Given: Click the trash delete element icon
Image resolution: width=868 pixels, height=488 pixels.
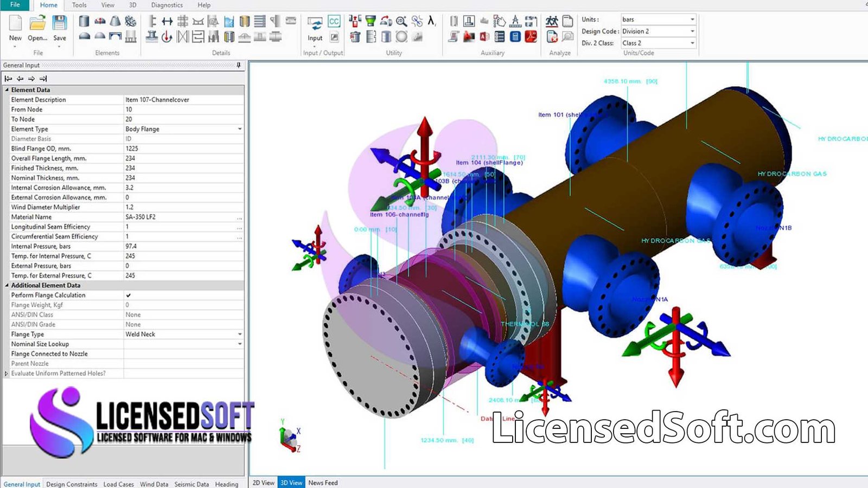Looking at the screenshot, I should tap(355, 37).
